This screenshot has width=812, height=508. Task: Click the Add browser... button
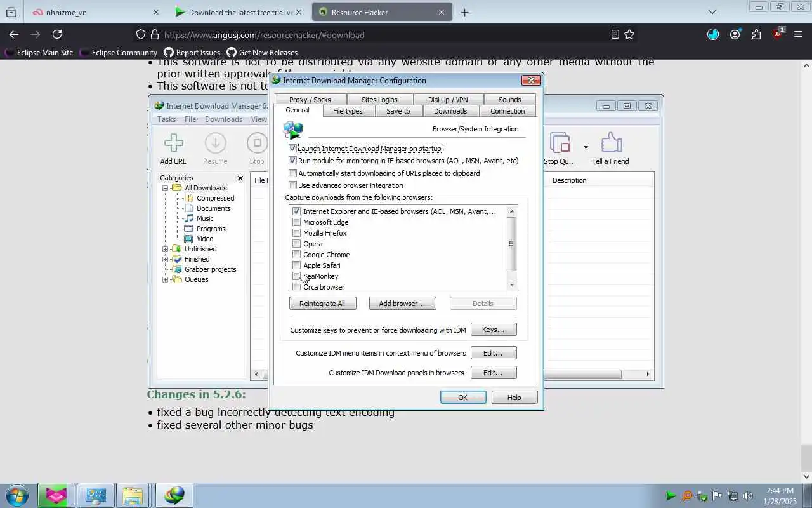click(402, 304)
